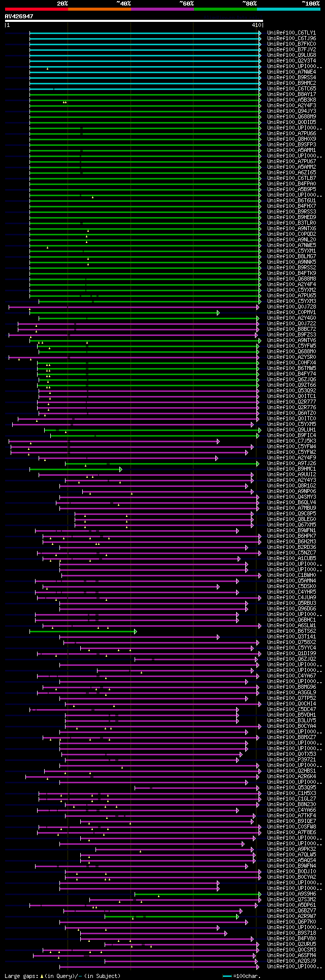325x980 pixels.
Task: Select the UniRef100_B6QLV4 label
Action: pyautogui.click(x=291, y=502)
